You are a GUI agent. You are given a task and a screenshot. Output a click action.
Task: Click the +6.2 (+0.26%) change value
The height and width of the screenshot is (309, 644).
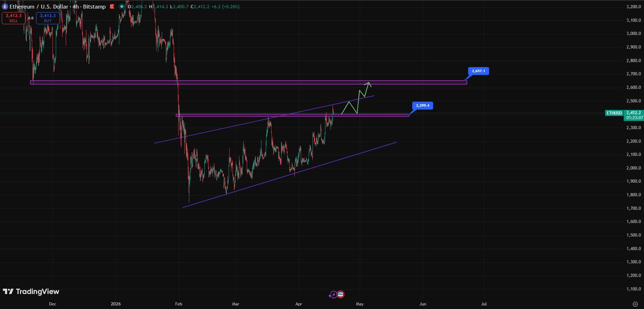[226, 7]
